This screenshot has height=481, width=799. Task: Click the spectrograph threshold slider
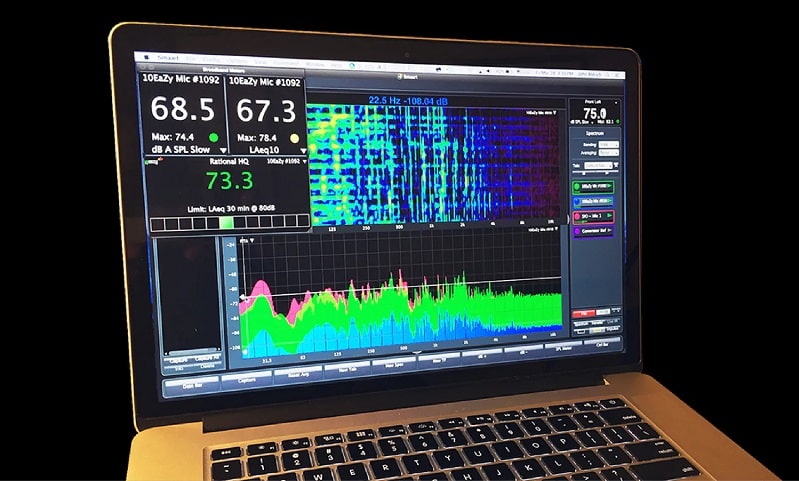coord(595,172)
